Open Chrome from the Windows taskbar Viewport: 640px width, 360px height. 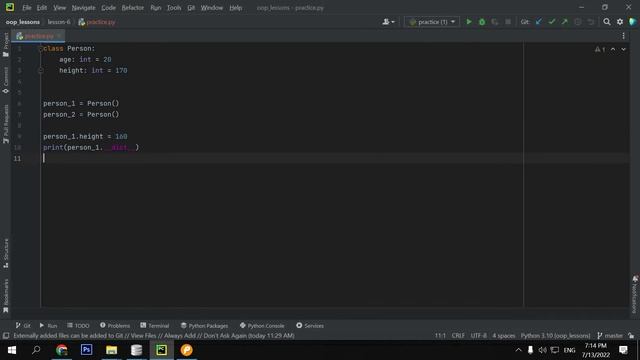click(x=62, y=350)
